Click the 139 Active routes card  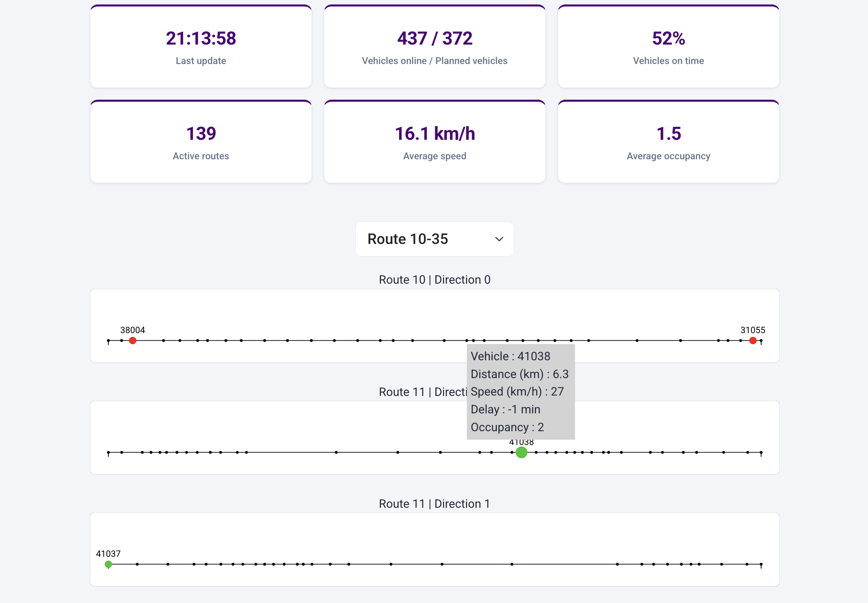[201, 142]
